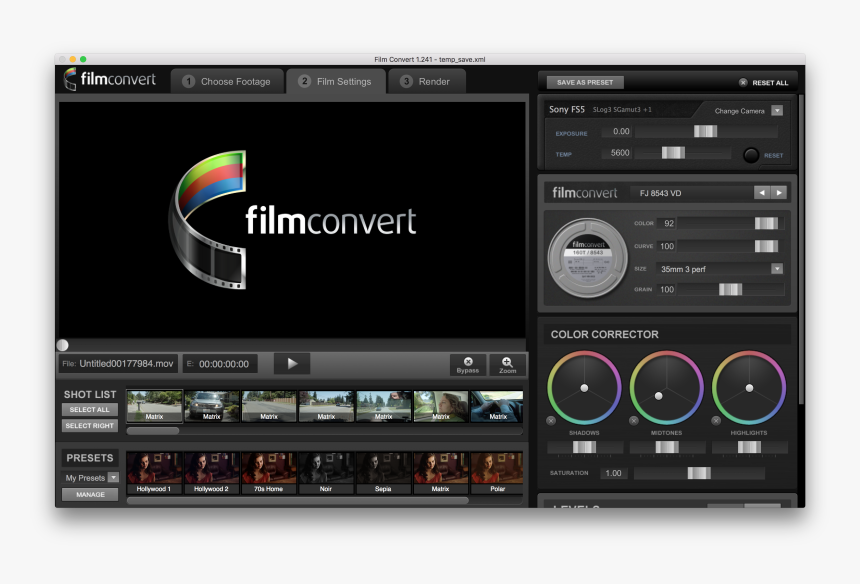Click the Reset All X icon
This screenshot has height=584, width=860.
tap(743, 82)
